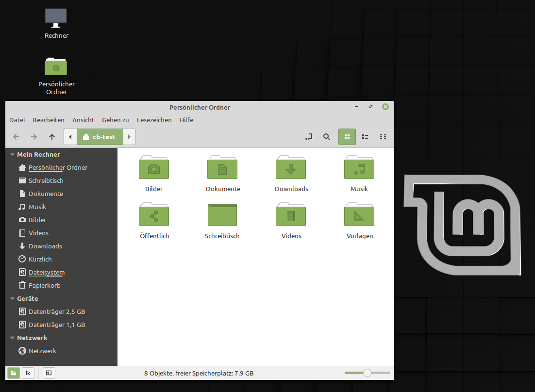This screenshot has height=392, width=535.
Task: Click the Persönlicher Ordner title bar
Action: 200,107
